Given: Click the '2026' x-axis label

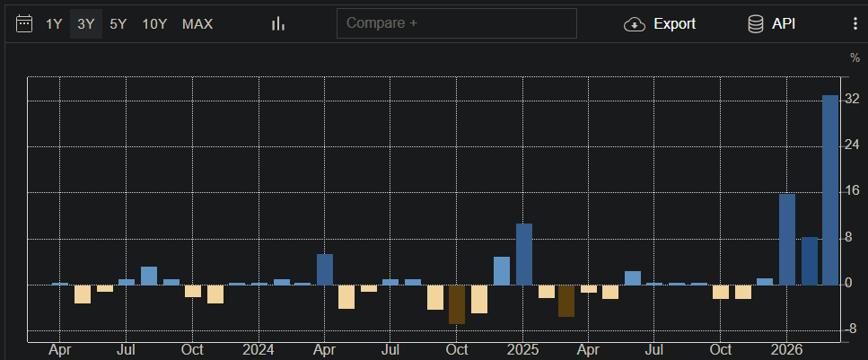Looking at the screenshot, I should click(x=786, y=350).
